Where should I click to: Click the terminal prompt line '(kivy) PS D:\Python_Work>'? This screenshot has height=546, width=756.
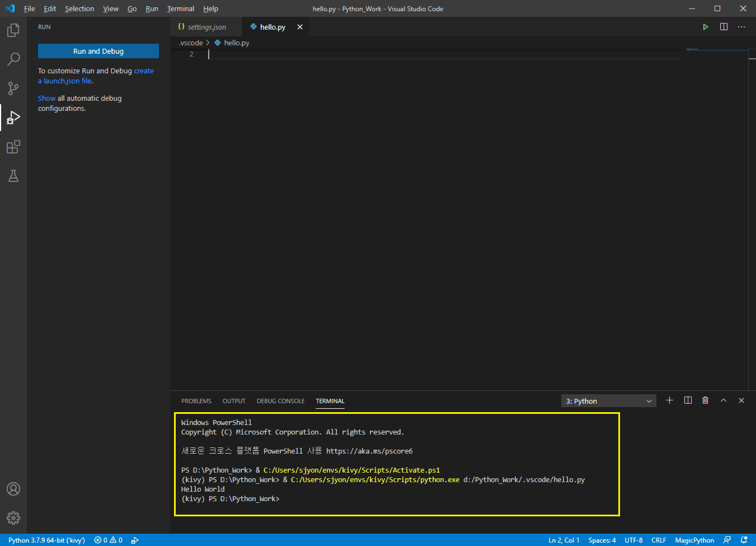(x=230, y=498)
